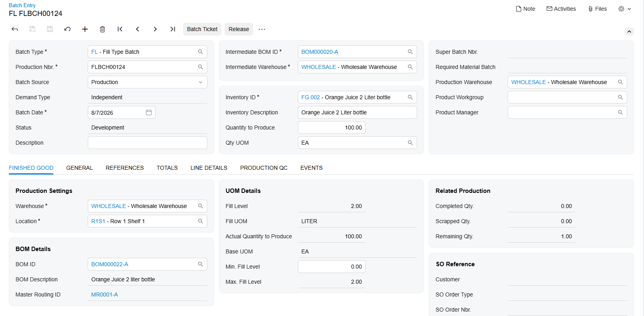
Task: Click the back arrow icon in toolbar
Action: pos(15,29)
